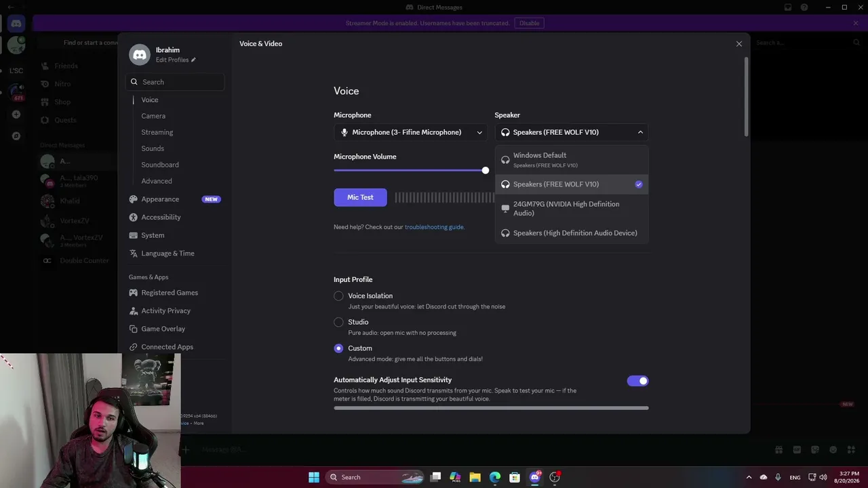Screen dimensions: 868x488
Task: Open Task View on the taskbar
Action: 435,477
